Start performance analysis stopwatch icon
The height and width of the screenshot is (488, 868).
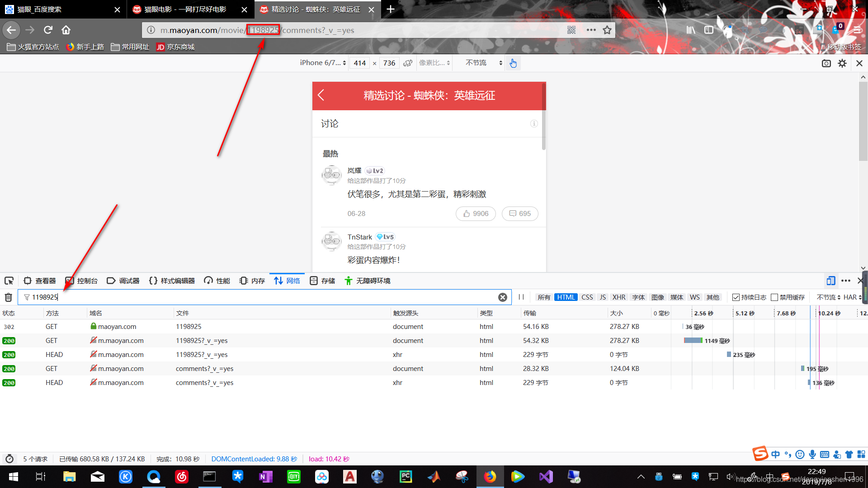point(9,459)
